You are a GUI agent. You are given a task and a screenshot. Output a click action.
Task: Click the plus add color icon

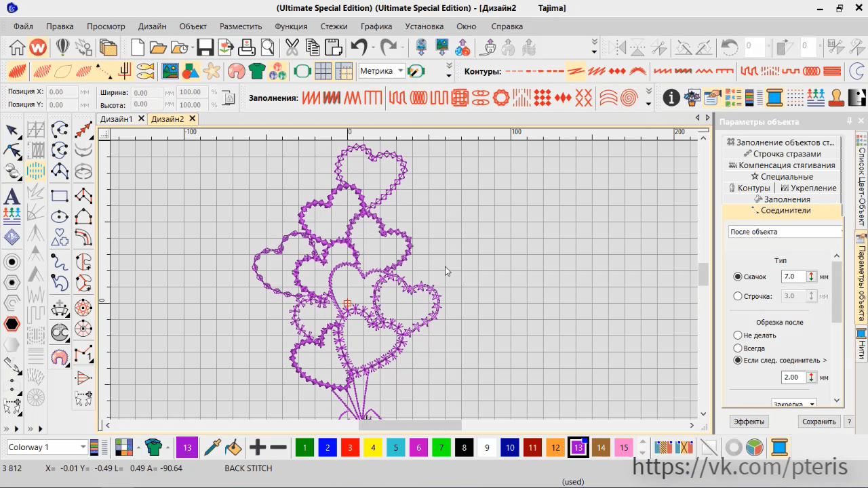click(x=258, y=447)
